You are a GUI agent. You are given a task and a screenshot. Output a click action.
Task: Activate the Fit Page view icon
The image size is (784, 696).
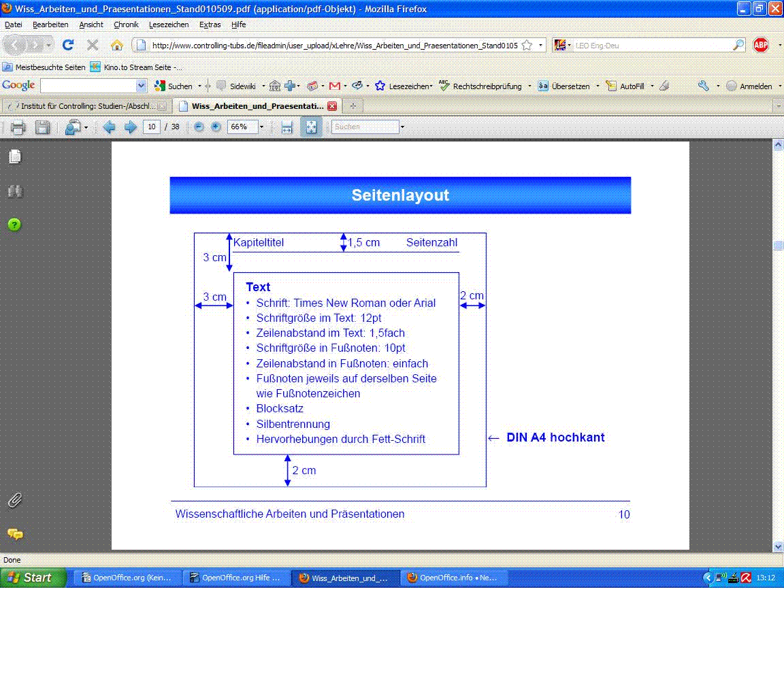pyautogui.click(x=311, y=127)
